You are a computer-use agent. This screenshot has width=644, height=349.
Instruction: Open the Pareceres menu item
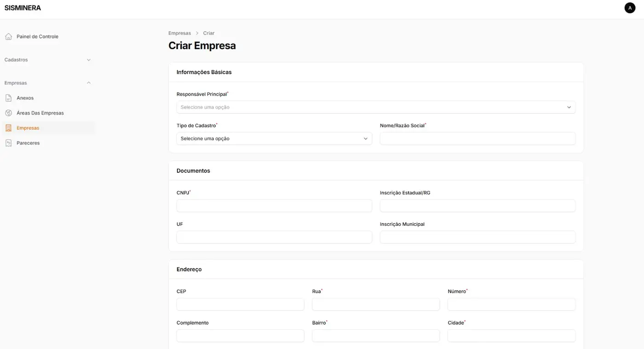pyautogui.click(x=28, y=143)
